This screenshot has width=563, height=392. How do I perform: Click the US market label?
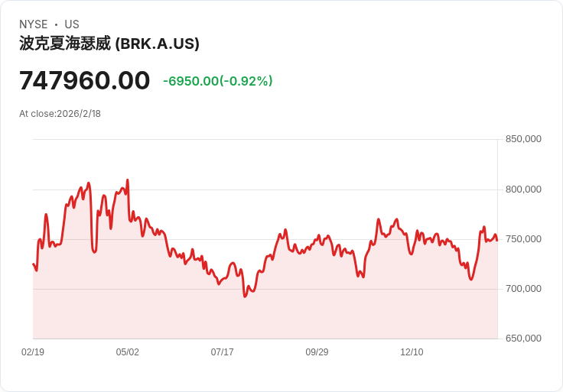[x=72, y=24]
